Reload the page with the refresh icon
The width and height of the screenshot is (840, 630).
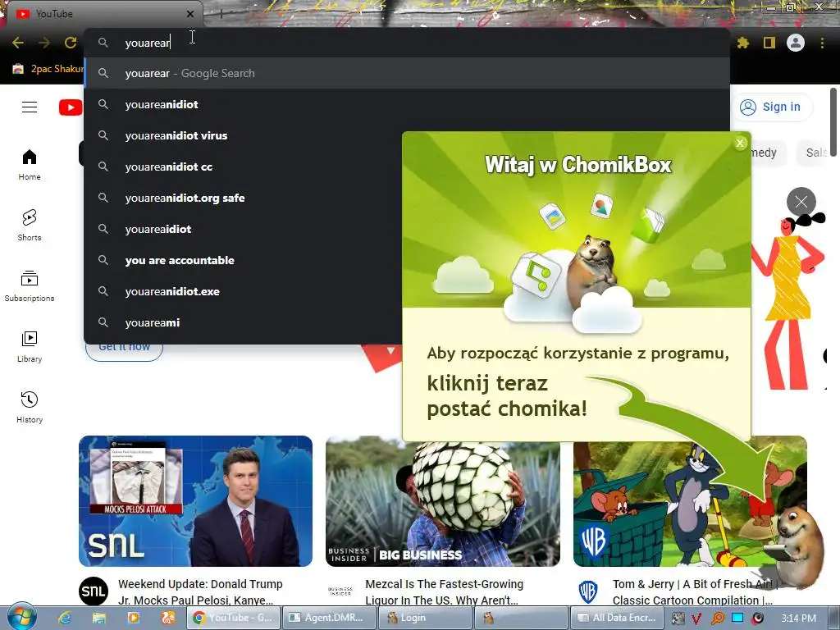(71, 43)
